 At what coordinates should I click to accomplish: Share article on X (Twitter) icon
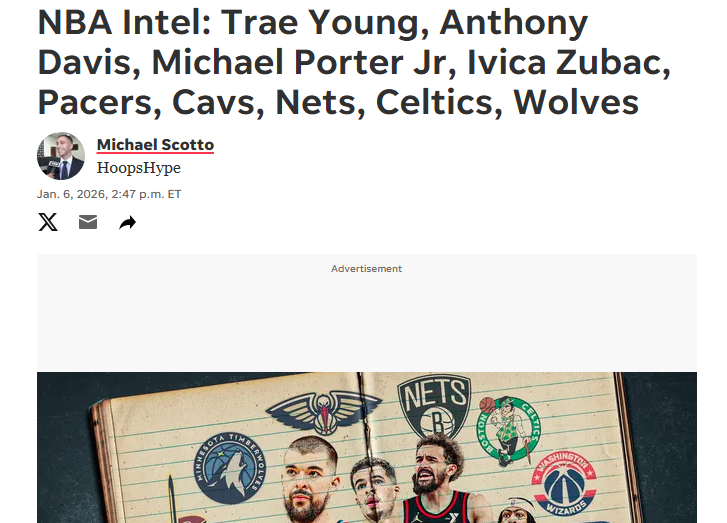(48, 222)
